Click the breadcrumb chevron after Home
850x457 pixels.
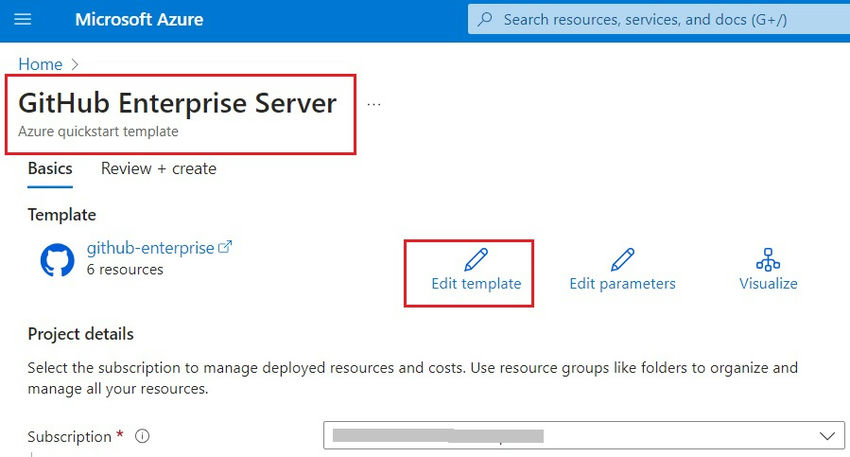click(75, 65)
